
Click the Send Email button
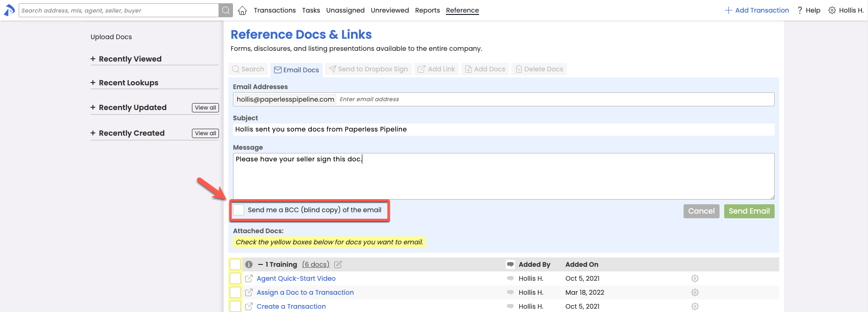(749, 211)
